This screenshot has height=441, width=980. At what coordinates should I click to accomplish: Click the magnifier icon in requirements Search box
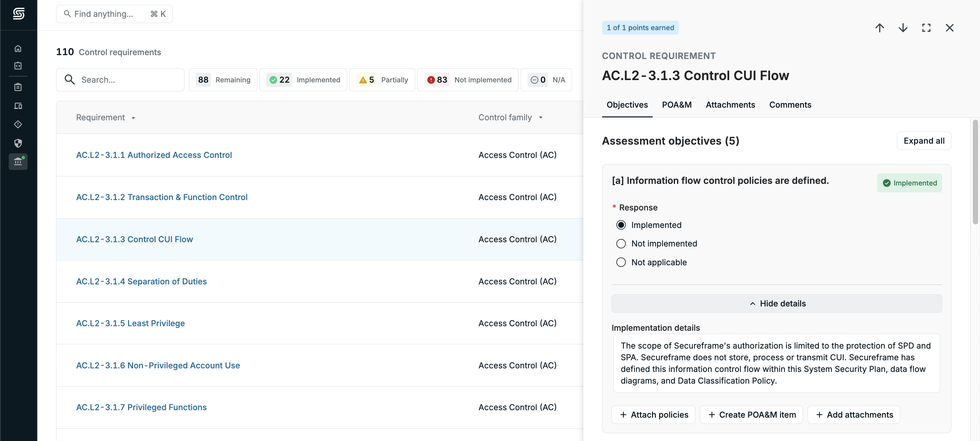click(x=70, y=79)
